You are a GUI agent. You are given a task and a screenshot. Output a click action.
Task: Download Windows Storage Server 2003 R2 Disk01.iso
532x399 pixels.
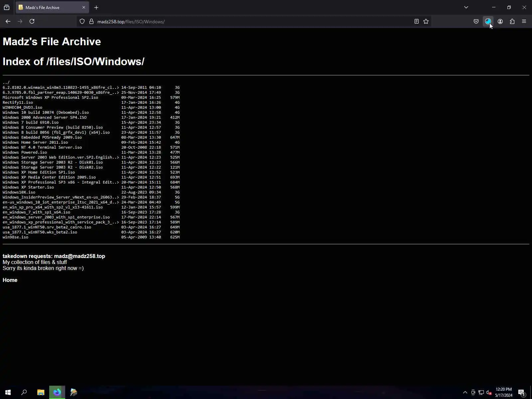pos(53,162)
